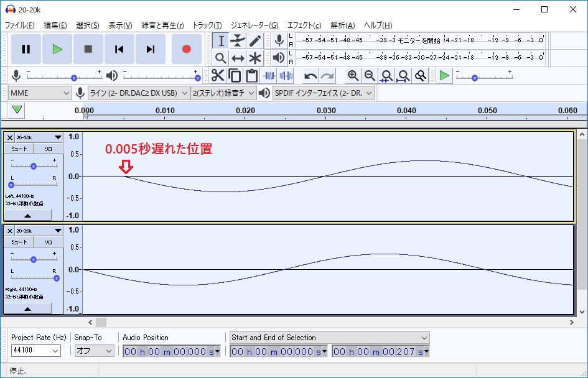Viewport: 588px width, 378px height.
Task: Close the upper track with X button
Action: click(10, 137)
